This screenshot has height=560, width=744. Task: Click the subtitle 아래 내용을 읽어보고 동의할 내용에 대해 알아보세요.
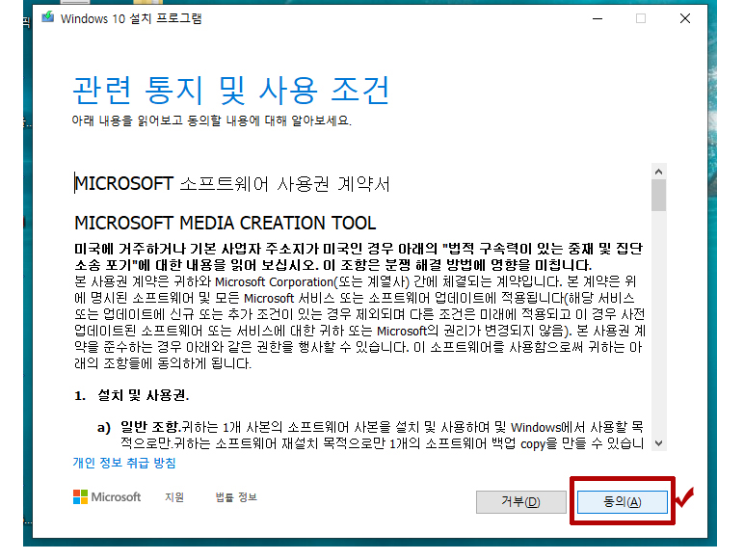click(212, 120)
